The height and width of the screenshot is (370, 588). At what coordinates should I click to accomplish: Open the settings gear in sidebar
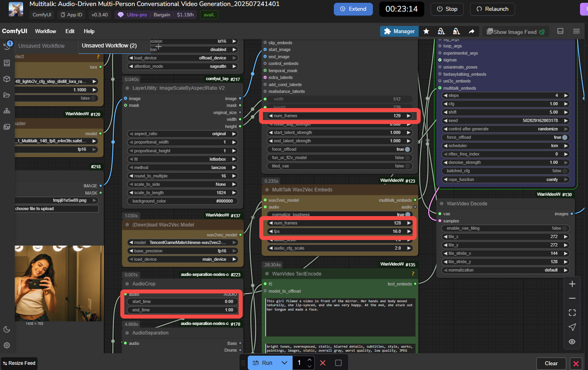[x=7, y=345]
